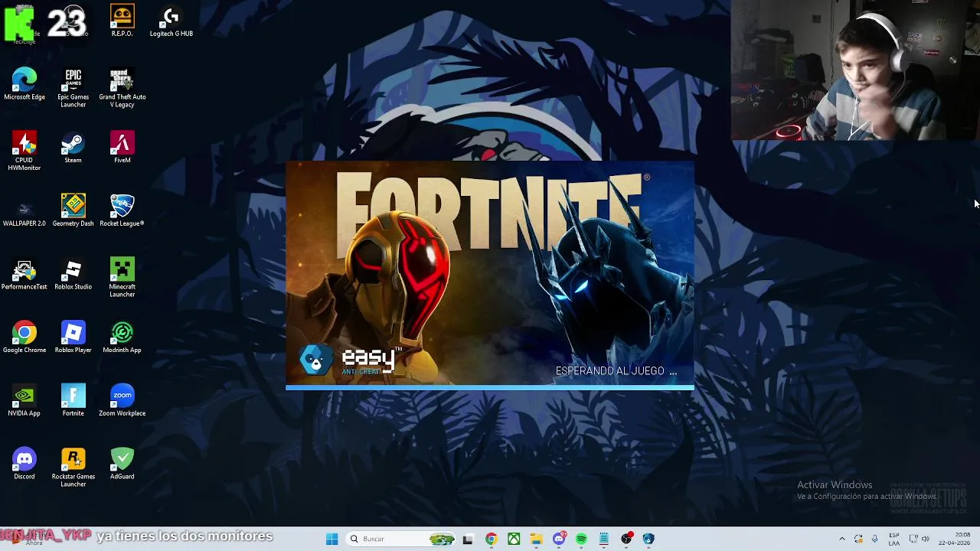Open File Explorer from the taskbar
980x551 pixels.
point(537,539)
